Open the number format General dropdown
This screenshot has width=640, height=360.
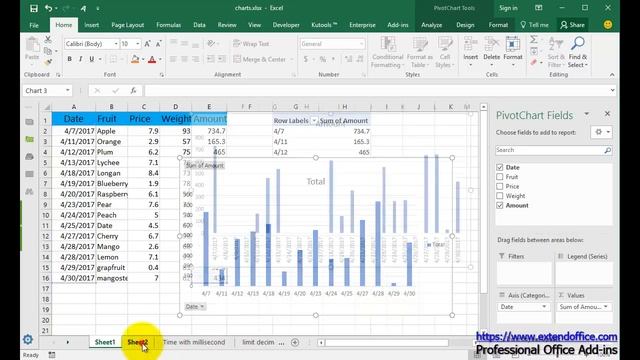[362, 44]
